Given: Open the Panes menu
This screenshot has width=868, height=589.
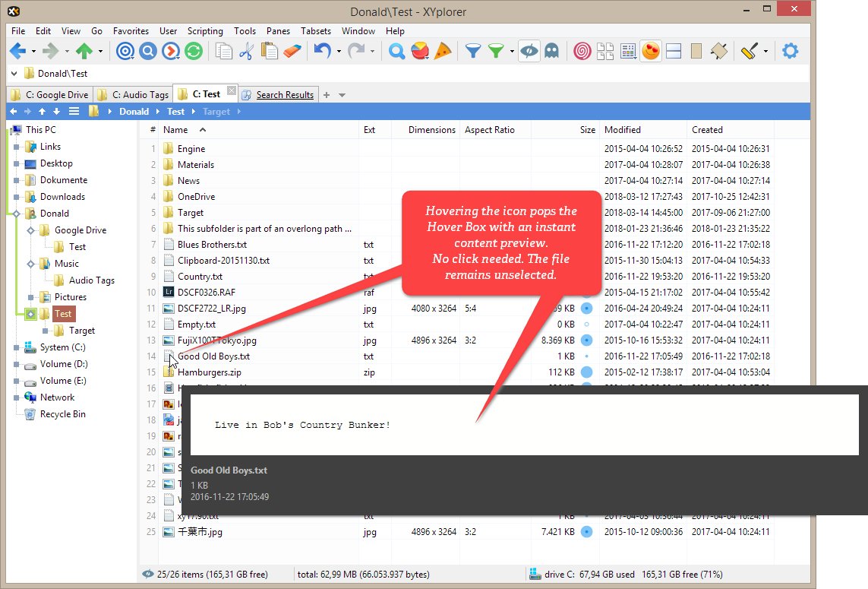Looking at the screenshot, I should coord(278,31).
